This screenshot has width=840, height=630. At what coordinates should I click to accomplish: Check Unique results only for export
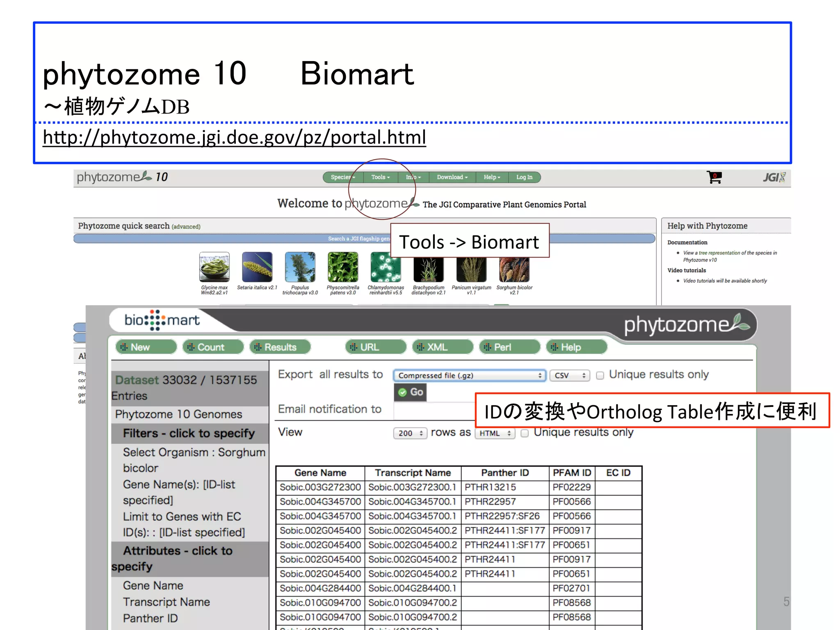(600, 375)
